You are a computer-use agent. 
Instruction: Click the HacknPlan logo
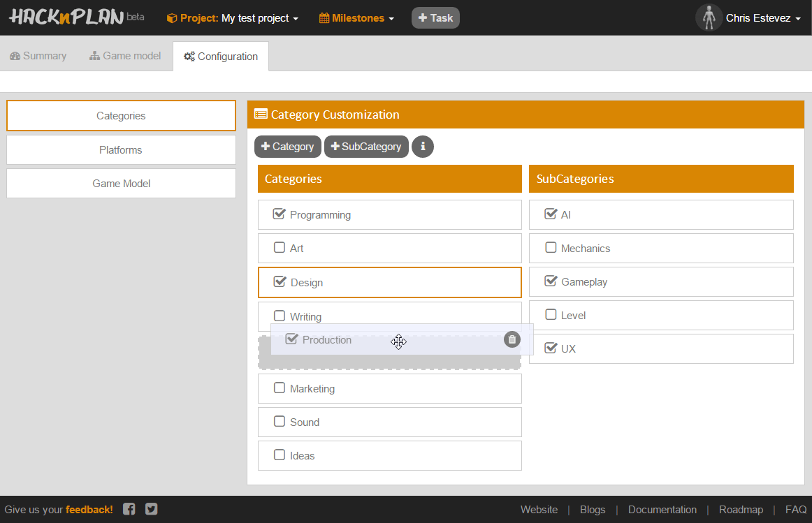click(66, 18)
